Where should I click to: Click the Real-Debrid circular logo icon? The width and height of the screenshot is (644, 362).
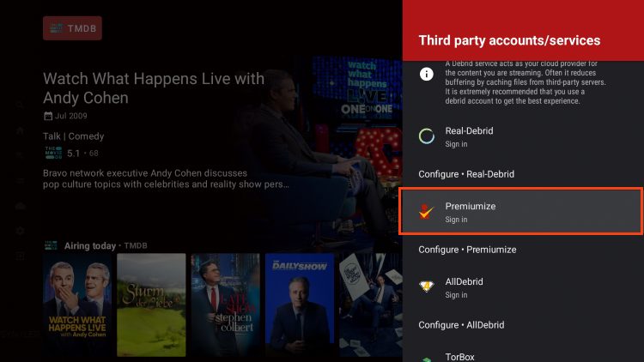pos(426,136)
